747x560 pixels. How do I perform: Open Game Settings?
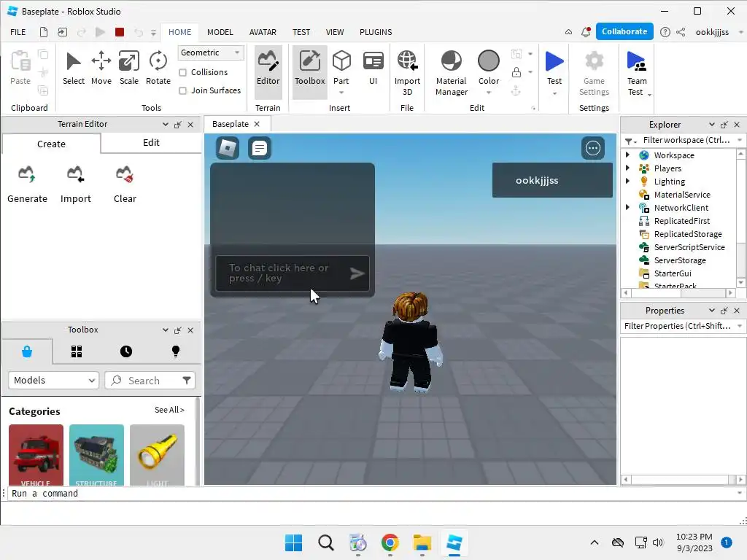tap(594, 73)
